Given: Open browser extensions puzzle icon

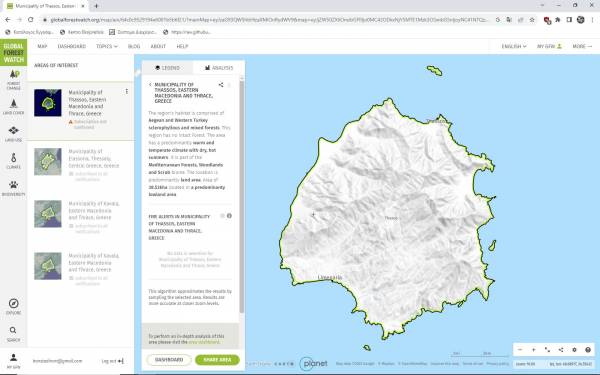Looking at the screenshot, I should 558,20.
